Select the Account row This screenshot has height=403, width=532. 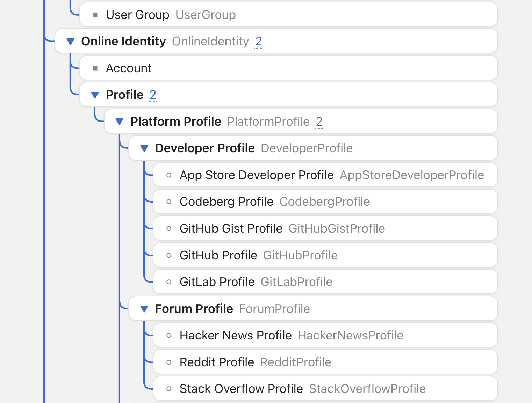point(288,68)
